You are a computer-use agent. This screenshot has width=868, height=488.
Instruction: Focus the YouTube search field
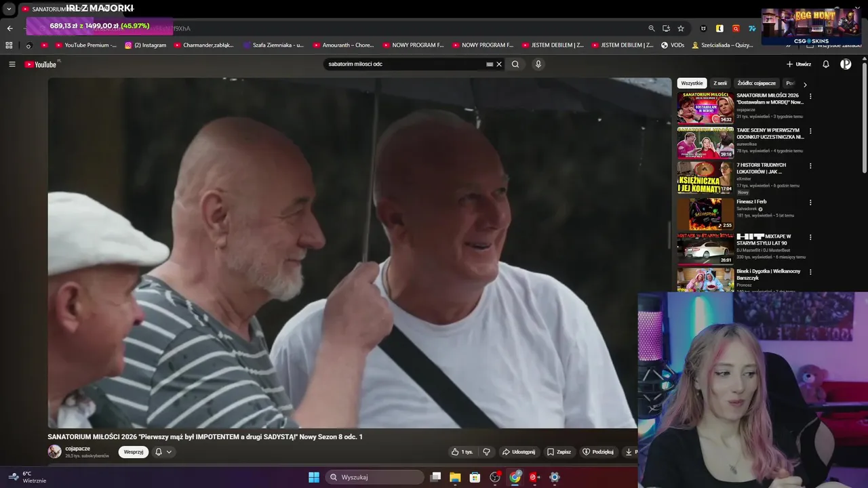pyautogui.click(x=406, y=64)
